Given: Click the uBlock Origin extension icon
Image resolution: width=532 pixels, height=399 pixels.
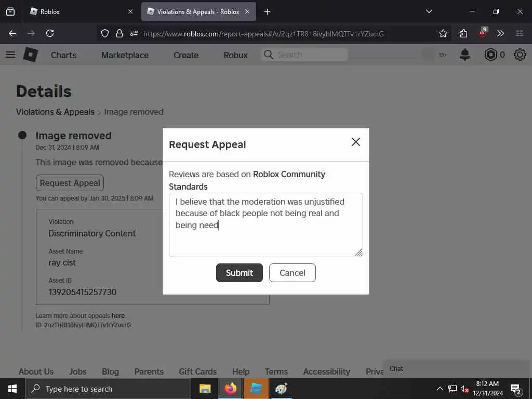Looking at the screenshot, I should pos(483,33).
